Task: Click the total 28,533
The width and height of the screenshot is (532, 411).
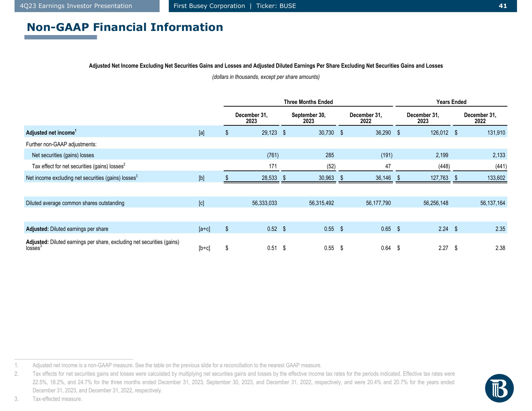Action: point(269,178)
